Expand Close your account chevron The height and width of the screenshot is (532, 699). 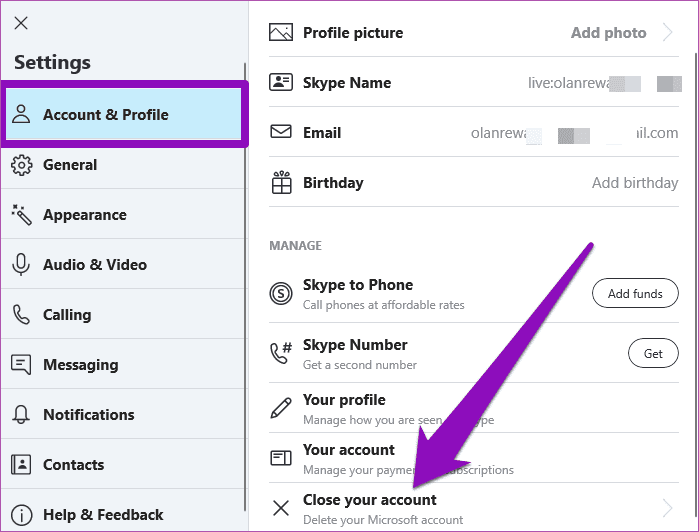point(667,508)
